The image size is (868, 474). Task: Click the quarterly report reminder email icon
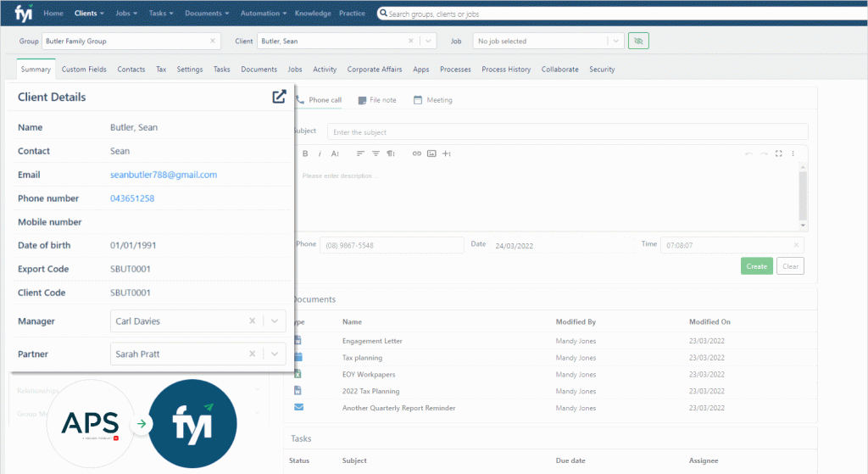click(298, 407)
